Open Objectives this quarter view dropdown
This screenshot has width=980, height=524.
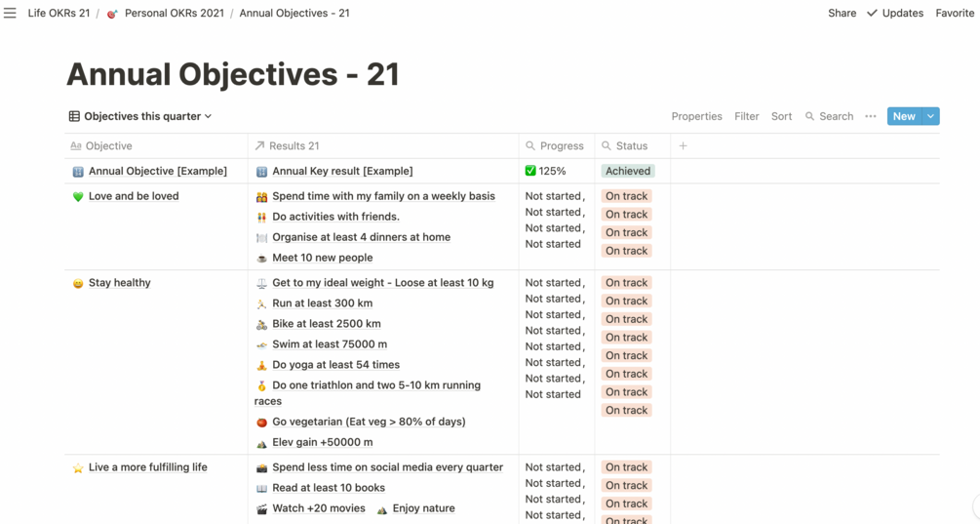point(147,116)
